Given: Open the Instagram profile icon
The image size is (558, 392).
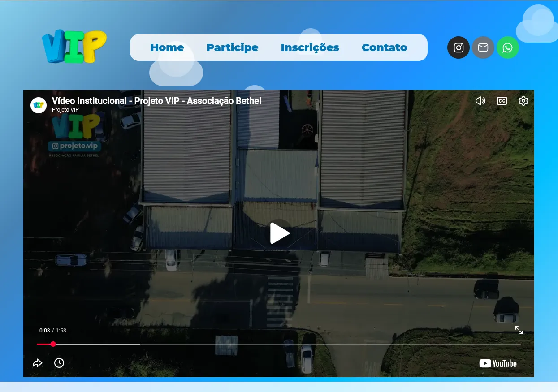Looking at the screenshot, I should click(458, 47).
